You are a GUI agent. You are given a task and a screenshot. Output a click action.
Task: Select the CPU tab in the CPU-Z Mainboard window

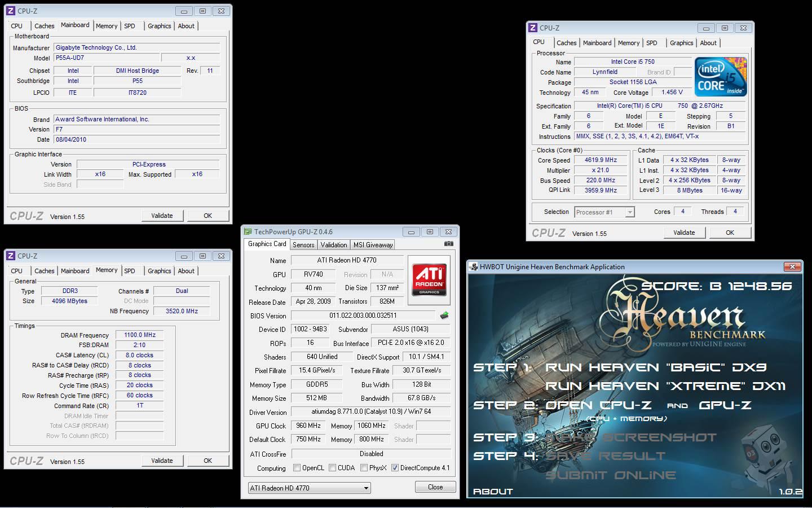[17, 26]
